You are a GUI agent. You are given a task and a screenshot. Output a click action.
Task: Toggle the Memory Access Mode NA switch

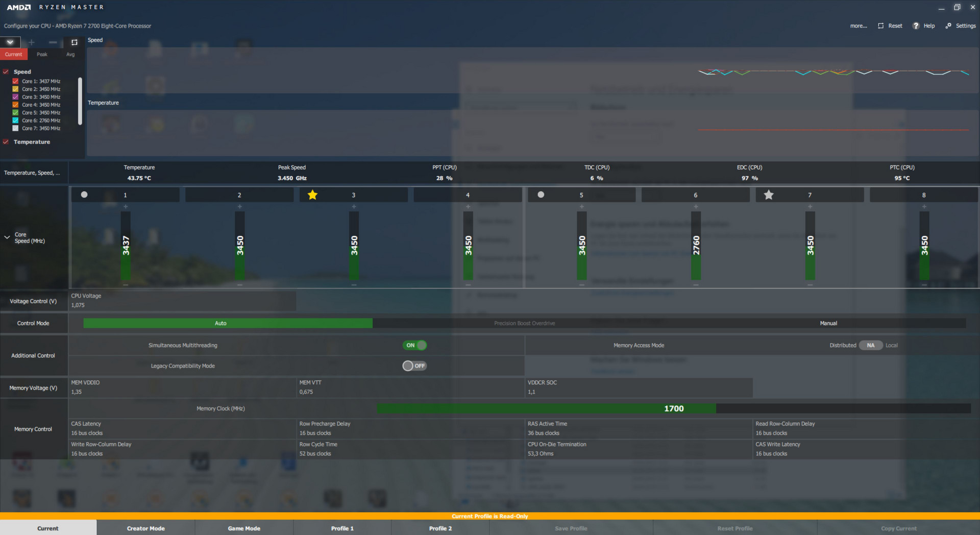pyautogui.click(x=871, y=345)
